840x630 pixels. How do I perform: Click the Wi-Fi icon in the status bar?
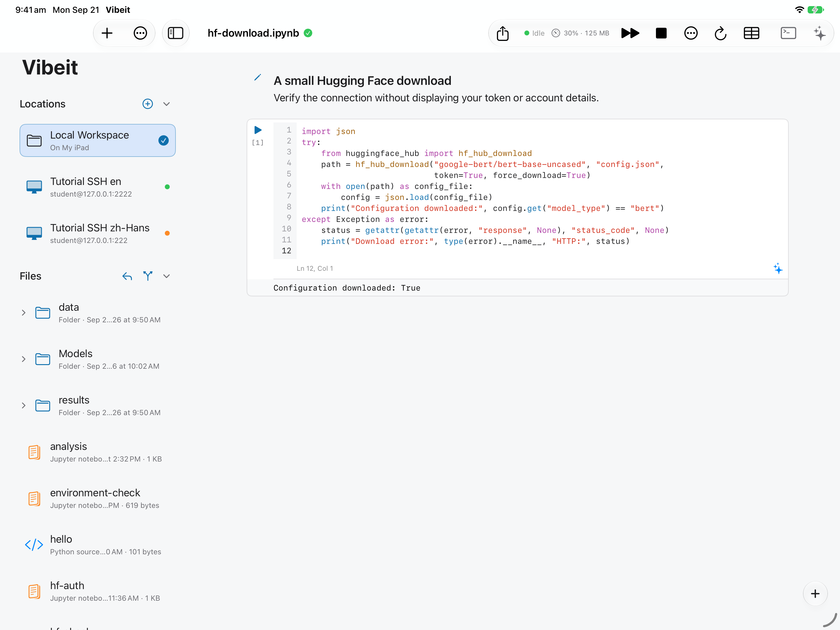799,9
